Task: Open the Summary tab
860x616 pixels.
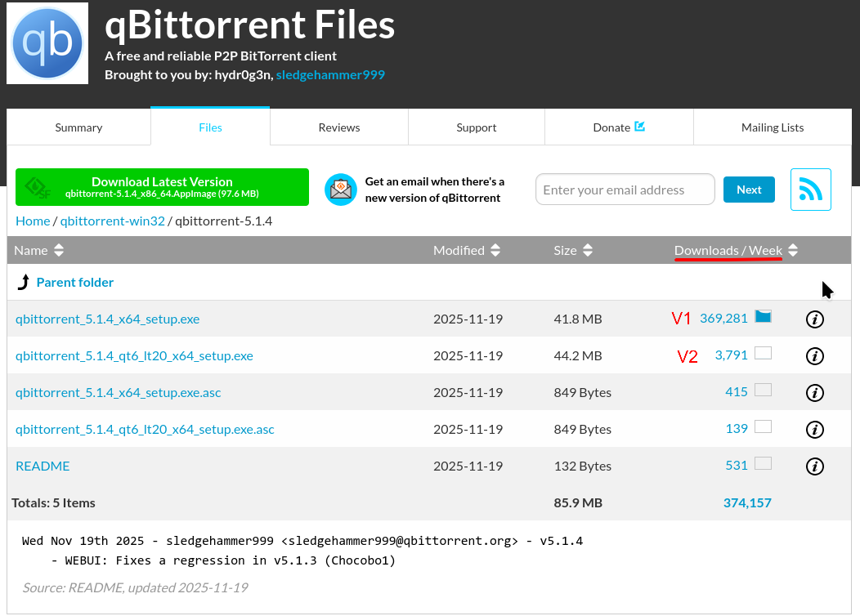Action: [x=78, y=127]
